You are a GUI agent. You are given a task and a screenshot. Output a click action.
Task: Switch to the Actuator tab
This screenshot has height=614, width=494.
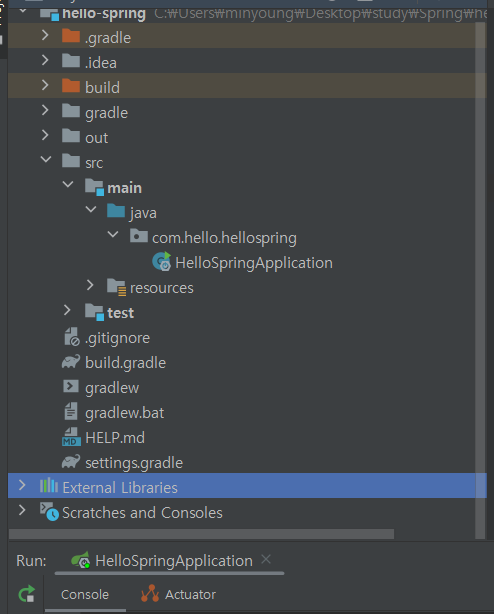[178, 594]
